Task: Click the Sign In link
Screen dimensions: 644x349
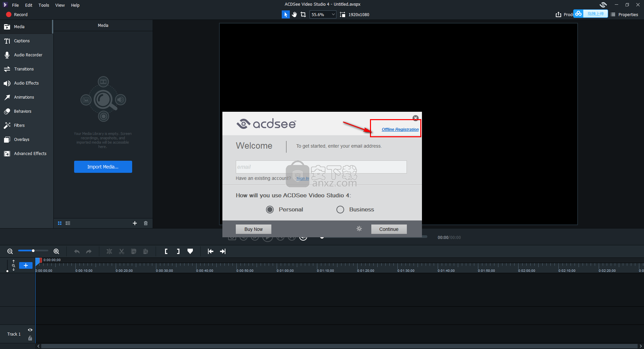Action: (x=303, y=179)
